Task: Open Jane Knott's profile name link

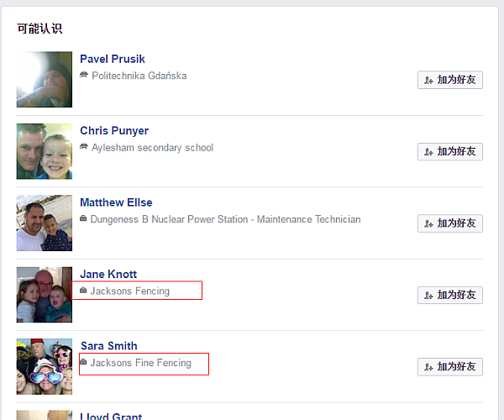Action: (108, 274)
